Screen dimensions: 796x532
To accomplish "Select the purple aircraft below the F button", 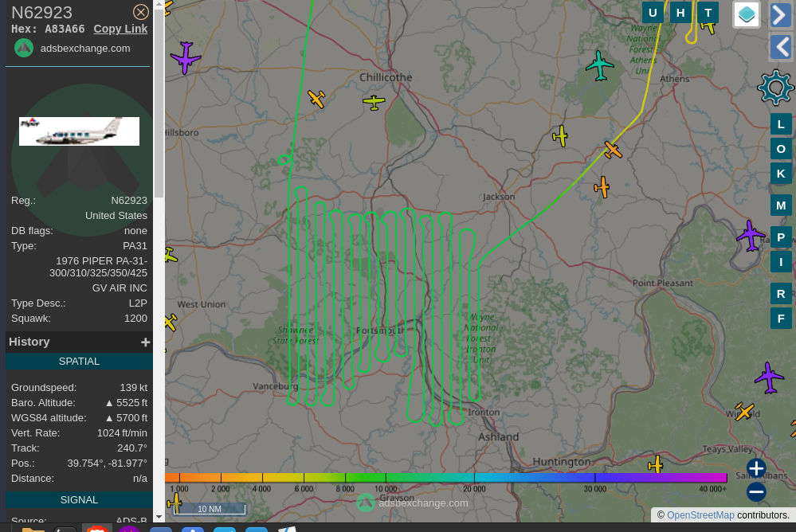I will click(769, 377).
